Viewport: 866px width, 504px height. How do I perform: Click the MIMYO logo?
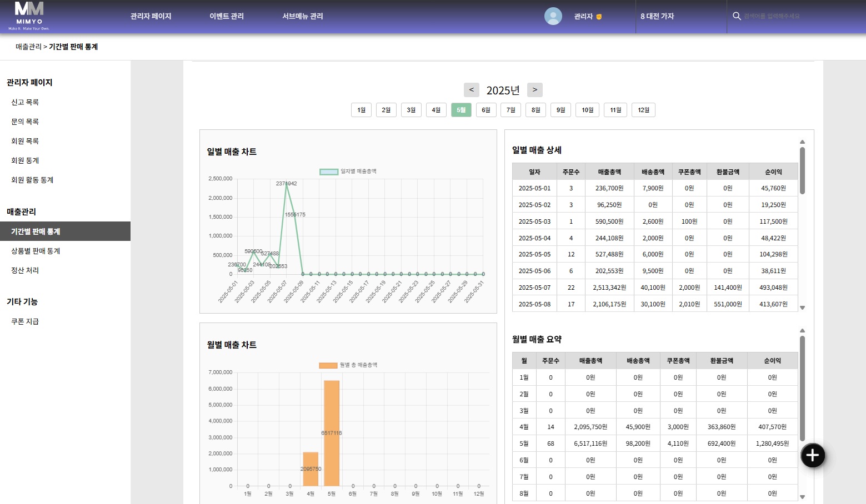pos(29,16)
